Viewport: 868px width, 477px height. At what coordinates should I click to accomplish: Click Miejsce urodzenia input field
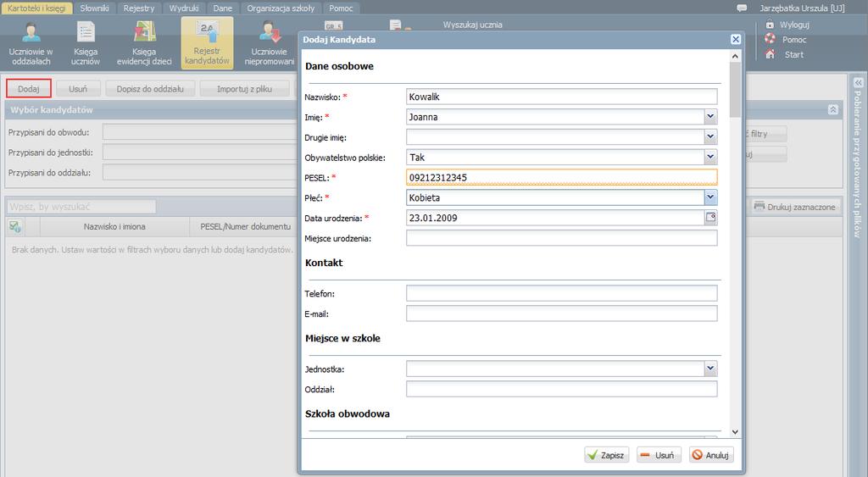pyautogui.click(x=562, y=238)
